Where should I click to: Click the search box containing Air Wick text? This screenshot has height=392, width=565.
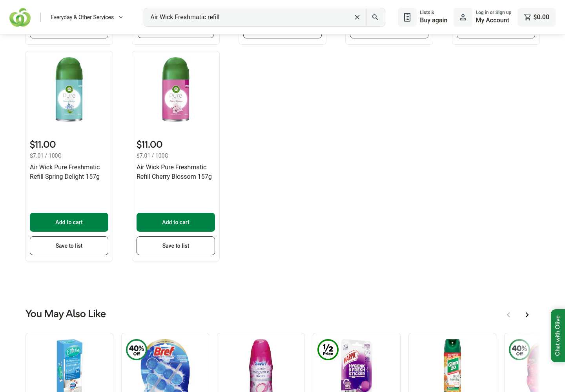[x=249, y=17]
